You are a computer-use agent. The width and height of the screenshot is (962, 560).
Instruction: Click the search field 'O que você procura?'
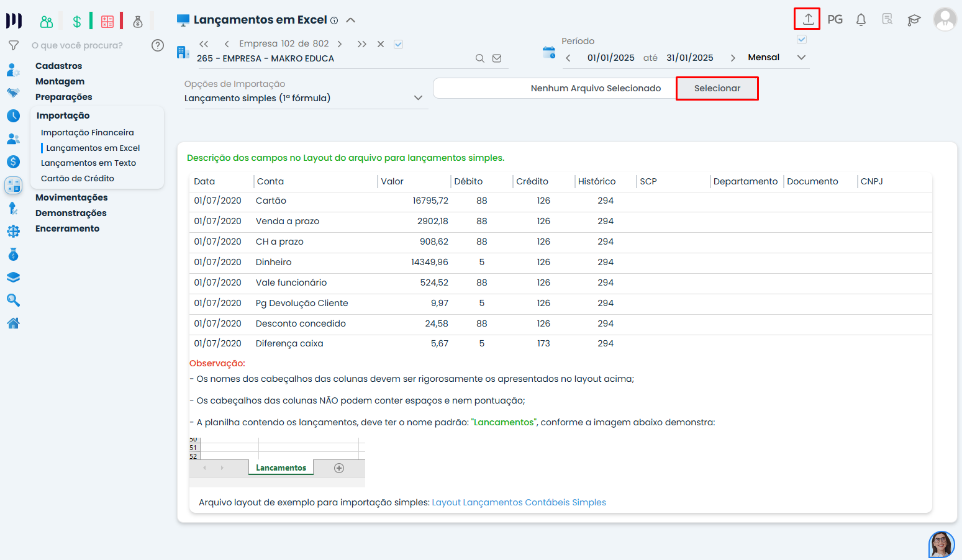pos(78,45)
